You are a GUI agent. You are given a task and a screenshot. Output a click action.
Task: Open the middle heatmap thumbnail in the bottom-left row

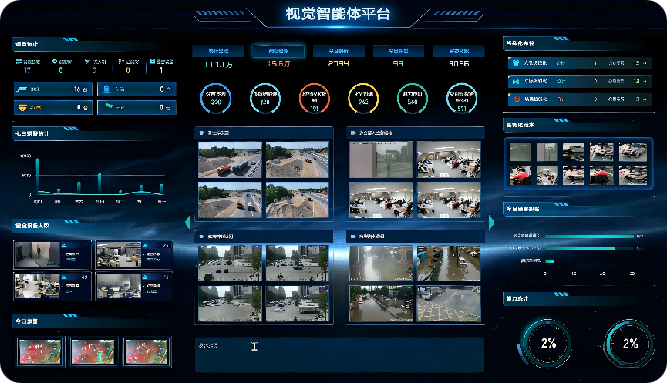[93, 352]
